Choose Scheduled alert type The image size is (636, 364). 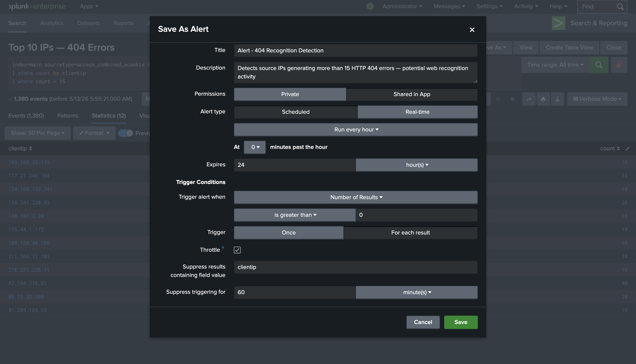(295, 112)
